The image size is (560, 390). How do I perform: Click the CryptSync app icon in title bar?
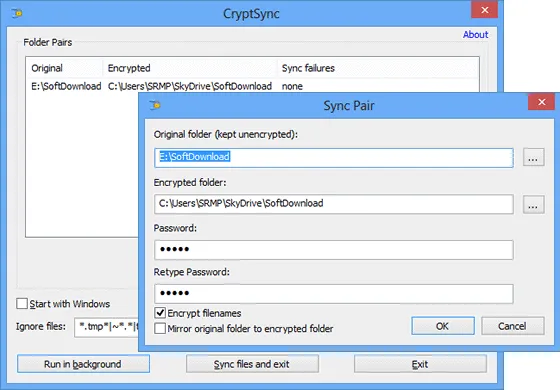pyautogui.click(x=17, y=14)
